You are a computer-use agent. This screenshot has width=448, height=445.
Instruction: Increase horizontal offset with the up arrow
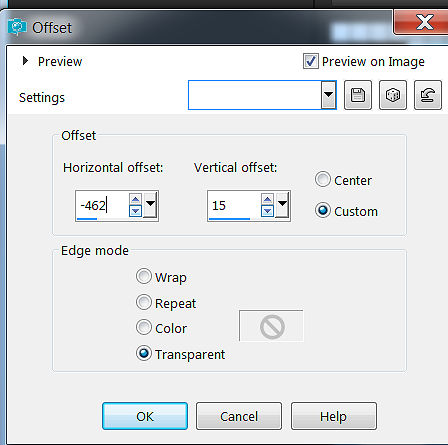click(135, 199)
